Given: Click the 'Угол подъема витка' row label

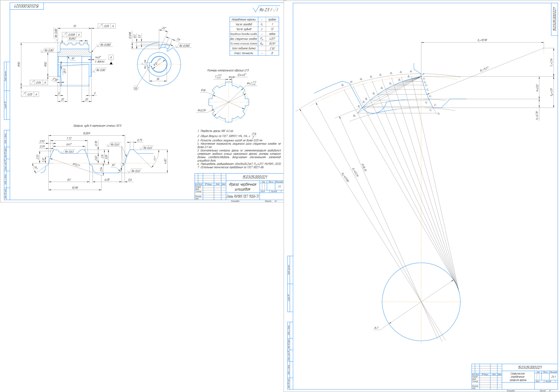Looking at the screenshot, I should (x=244, y=48).
